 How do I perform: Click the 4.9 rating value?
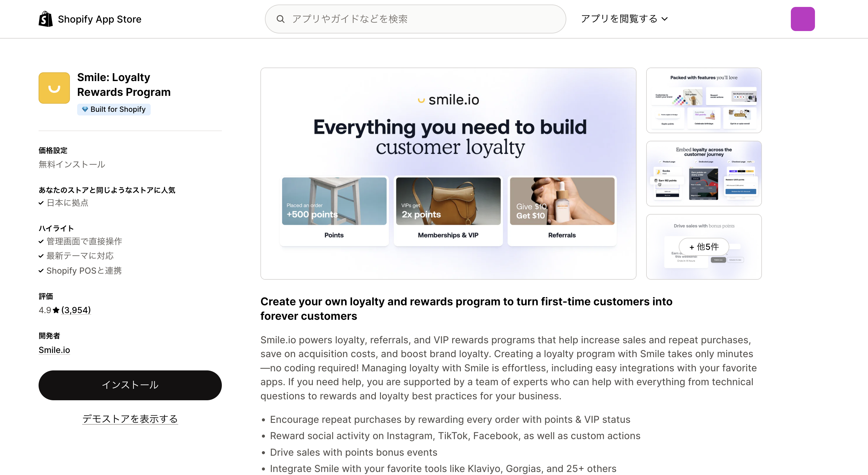pos(45,310)
